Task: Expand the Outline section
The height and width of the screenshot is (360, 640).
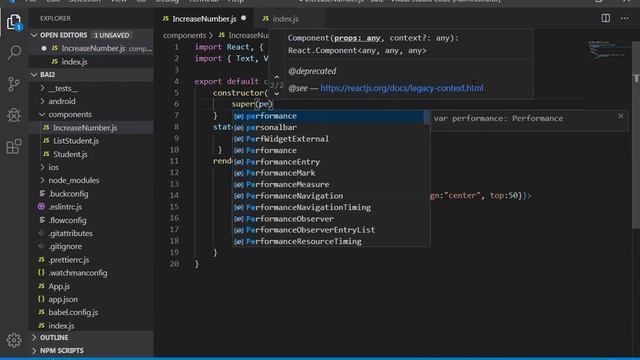Action: click(x=34, y=338)
